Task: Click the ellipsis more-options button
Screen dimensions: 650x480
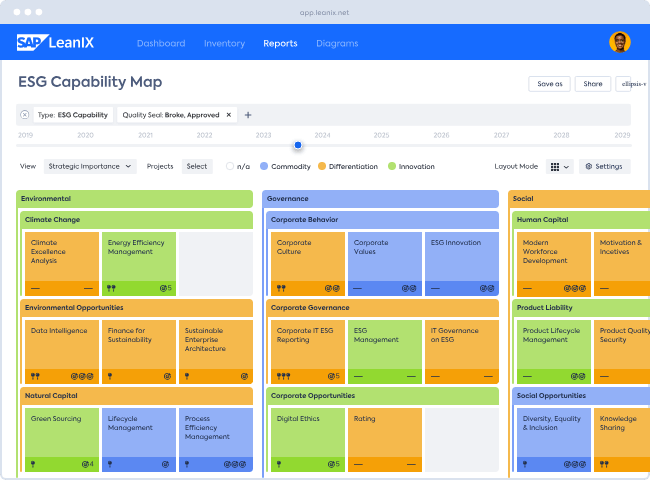Action: [x=630, y=84]
